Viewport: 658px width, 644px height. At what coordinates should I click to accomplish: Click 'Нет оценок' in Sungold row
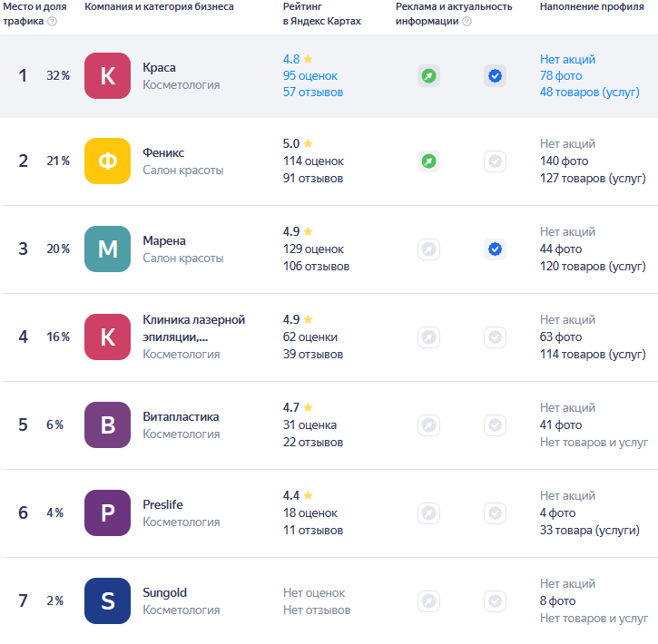click(314, 593)
